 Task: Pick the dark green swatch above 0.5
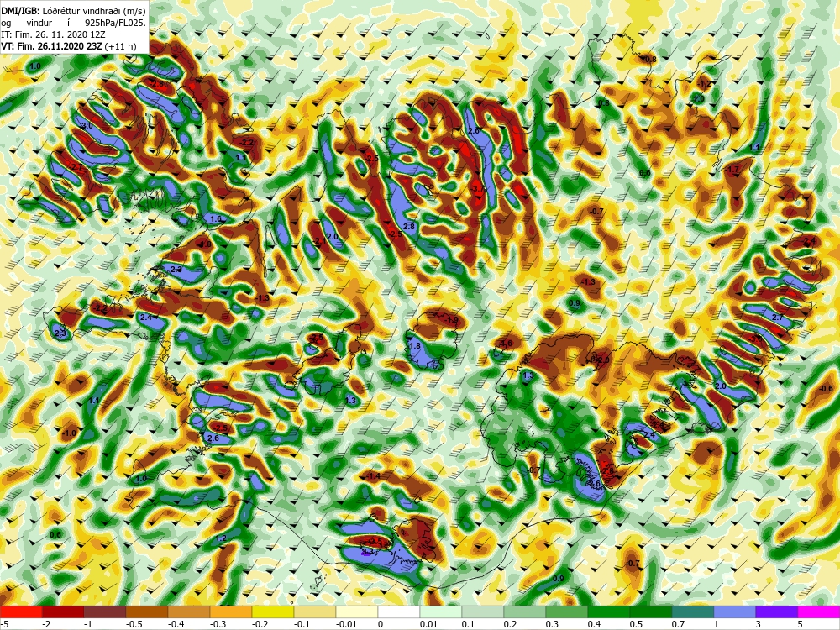(651, 612)
